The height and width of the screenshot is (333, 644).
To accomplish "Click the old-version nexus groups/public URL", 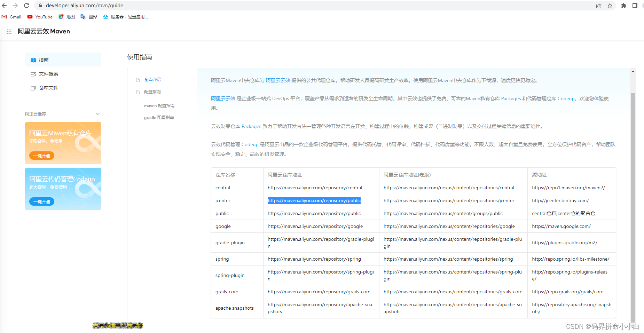I will tap(443, 213).
